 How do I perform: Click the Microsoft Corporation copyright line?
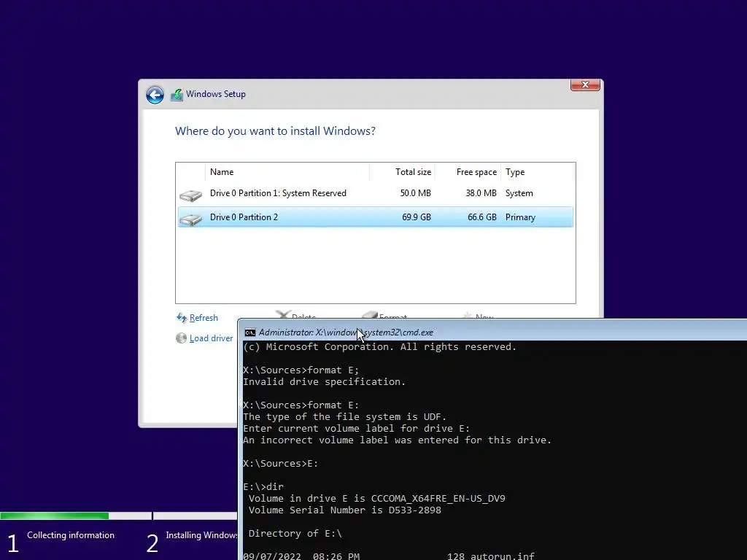[379, 346]
